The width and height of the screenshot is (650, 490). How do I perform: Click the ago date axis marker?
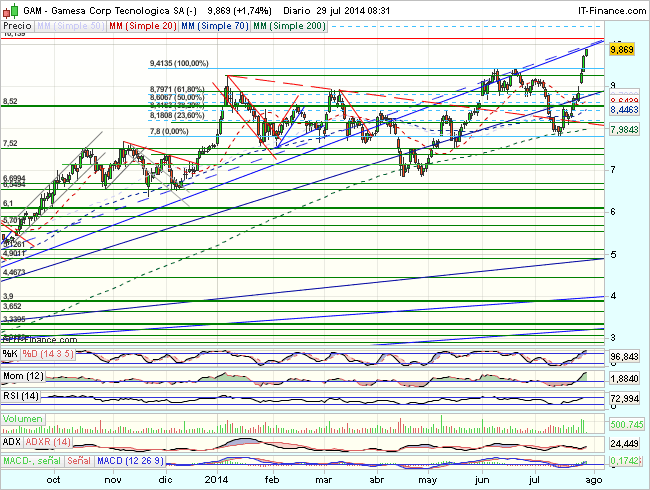point(593,480)
